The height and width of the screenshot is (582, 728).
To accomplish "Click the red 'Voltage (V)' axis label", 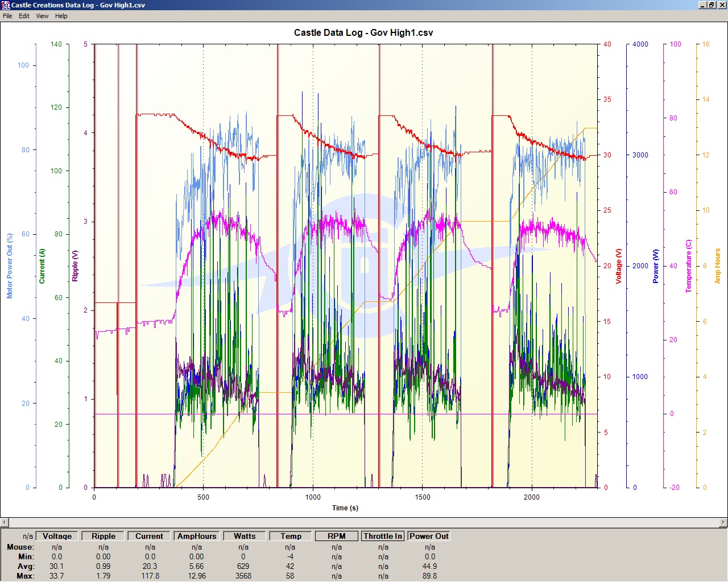I will [x=619, y=266].
